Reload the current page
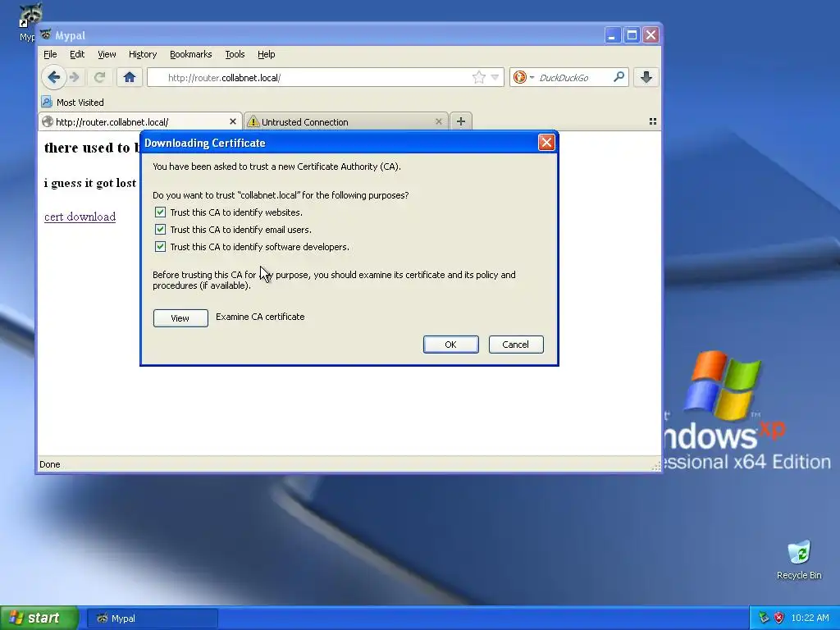Screen dimensions: 840x630 99,77
